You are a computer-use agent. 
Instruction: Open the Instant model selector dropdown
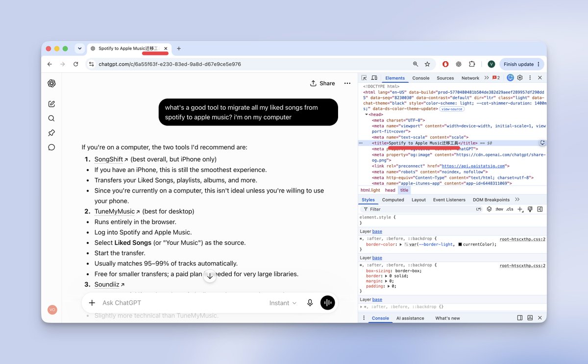283,303
